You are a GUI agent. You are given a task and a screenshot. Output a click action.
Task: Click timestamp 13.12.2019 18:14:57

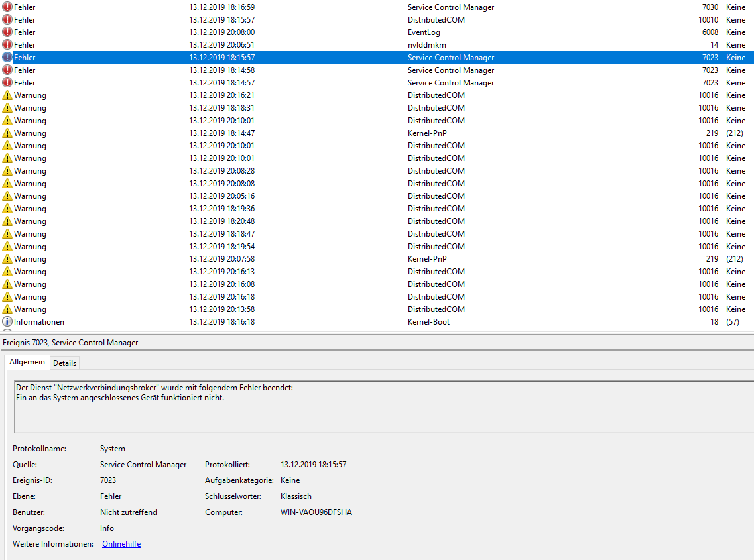click(x=221, y=83)
